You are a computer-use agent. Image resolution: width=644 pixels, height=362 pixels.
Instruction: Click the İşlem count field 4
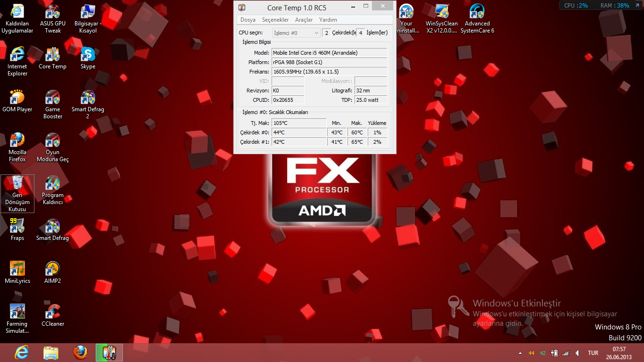pos(361,33)
